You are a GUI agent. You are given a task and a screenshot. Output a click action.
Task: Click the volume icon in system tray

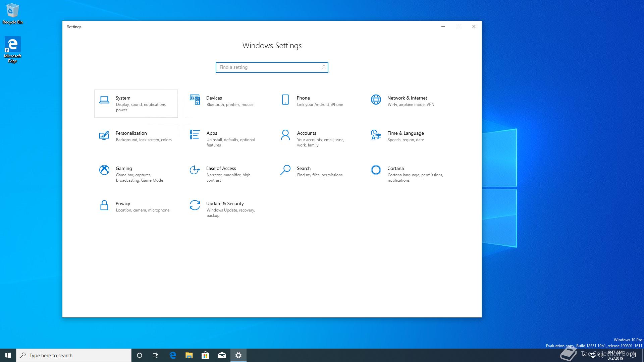tap(600, 356)
